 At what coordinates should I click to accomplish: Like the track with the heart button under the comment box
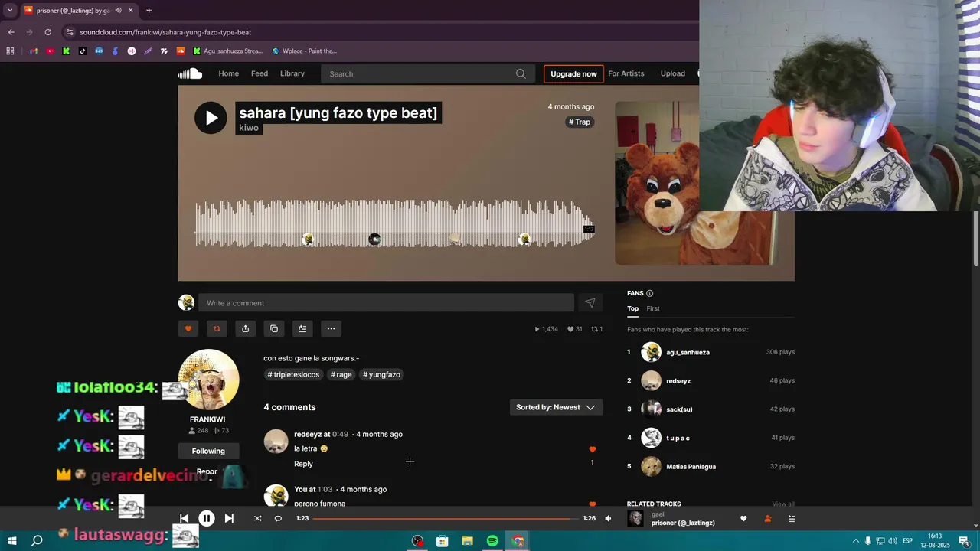[188, 328]
